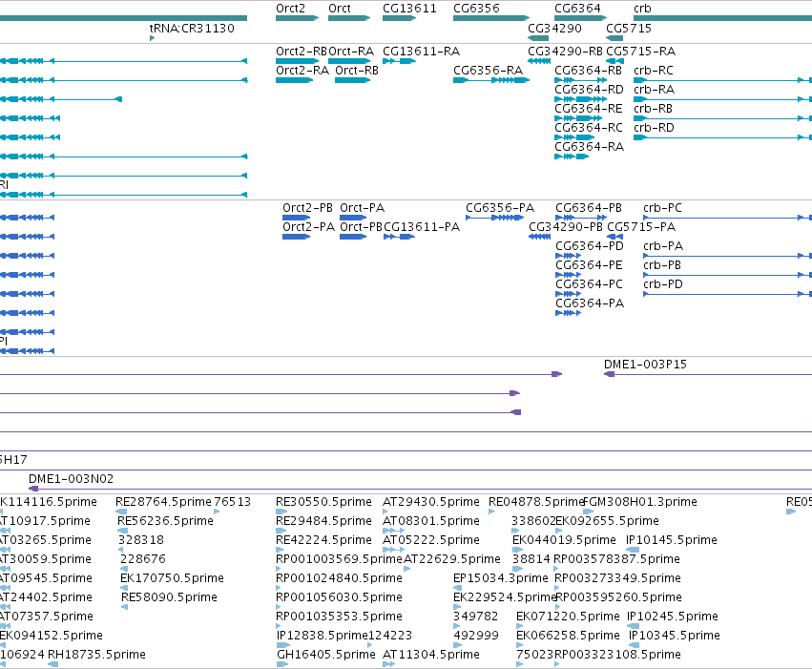Select EST FGM308H01.3prime
The width and height of the screenshot is (812, 669).
(589, 512)
